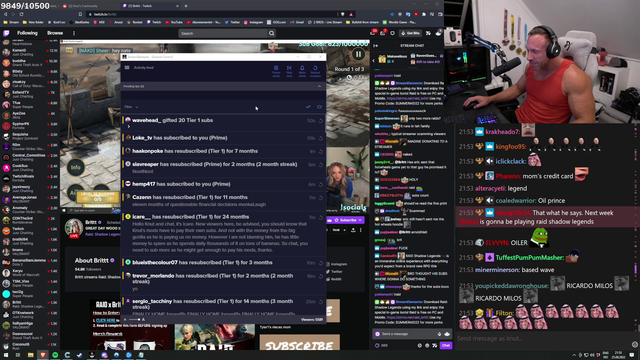Screen dimensions: 640x360
Task: Pause the stream video player
Action: [358, 54]
